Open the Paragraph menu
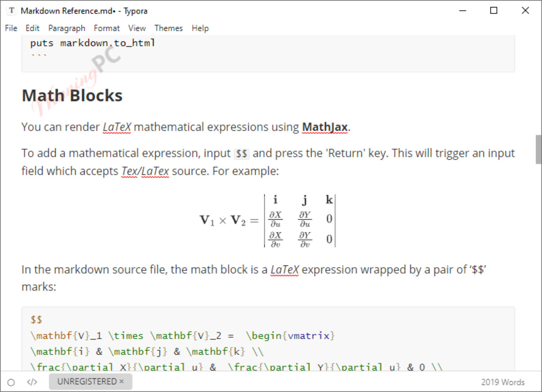The width and height of the screenshot is (542, 392). [x=67, y=28]
